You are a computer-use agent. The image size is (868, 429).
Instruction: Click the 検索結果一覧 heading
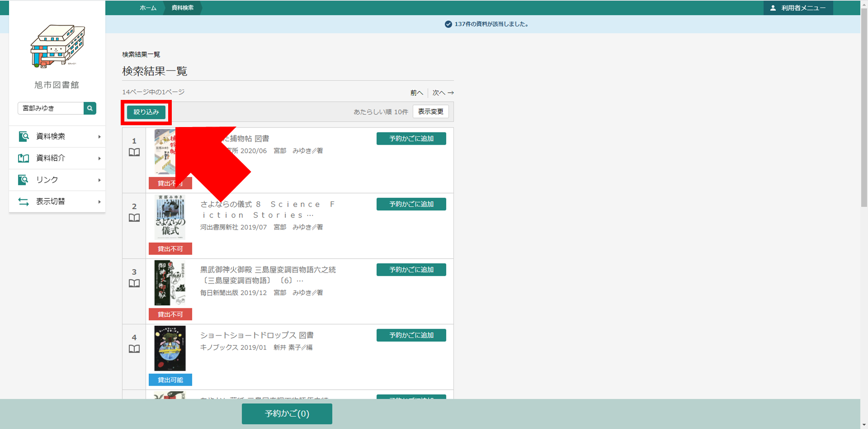[x=155, y=71]
